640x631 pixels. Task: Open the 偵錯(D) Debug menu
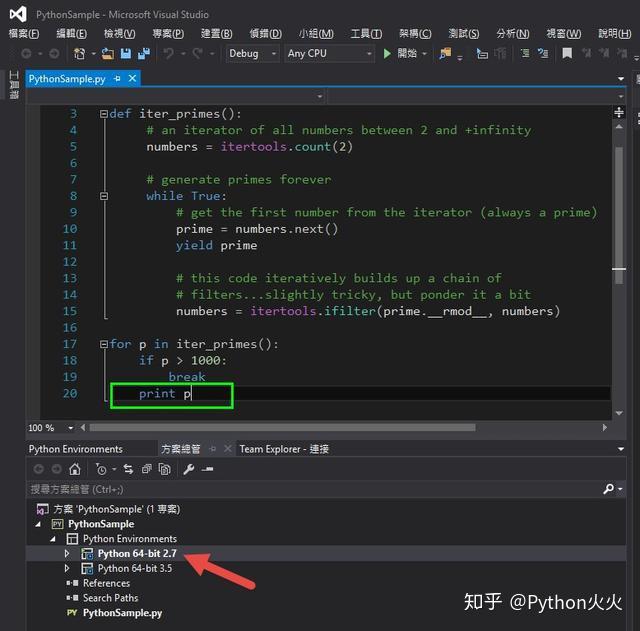(x=266, y=33)
